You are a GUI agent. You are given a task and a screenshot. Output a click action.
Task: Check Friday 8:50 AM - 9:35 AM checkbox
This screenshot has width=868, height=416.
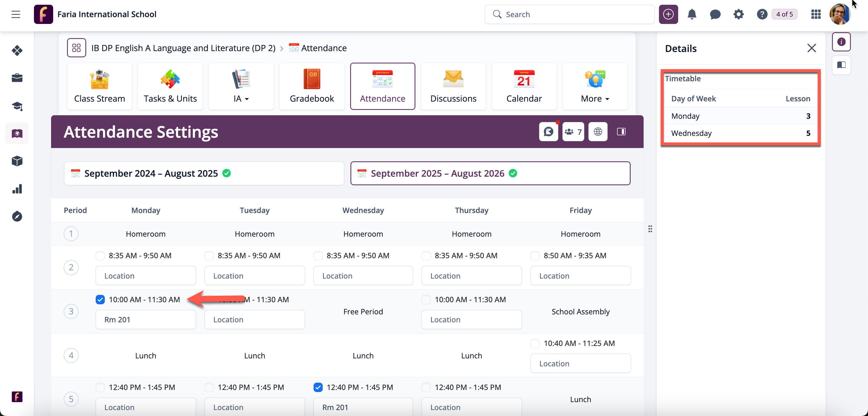535,256
